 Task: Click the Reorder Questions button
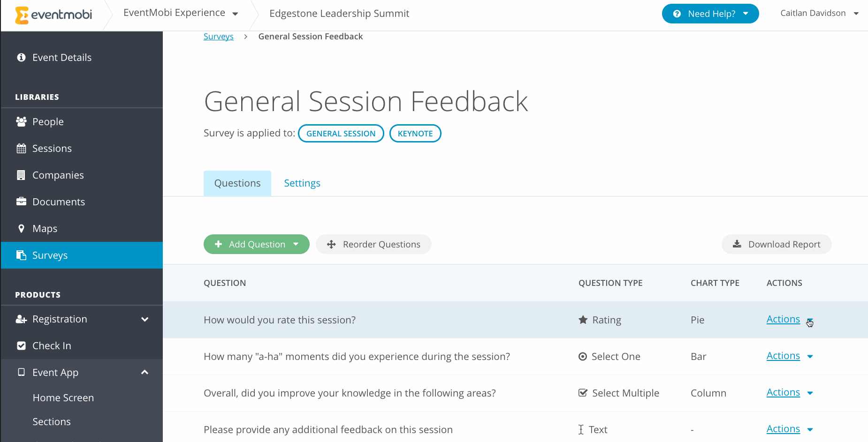coord(373,244)
